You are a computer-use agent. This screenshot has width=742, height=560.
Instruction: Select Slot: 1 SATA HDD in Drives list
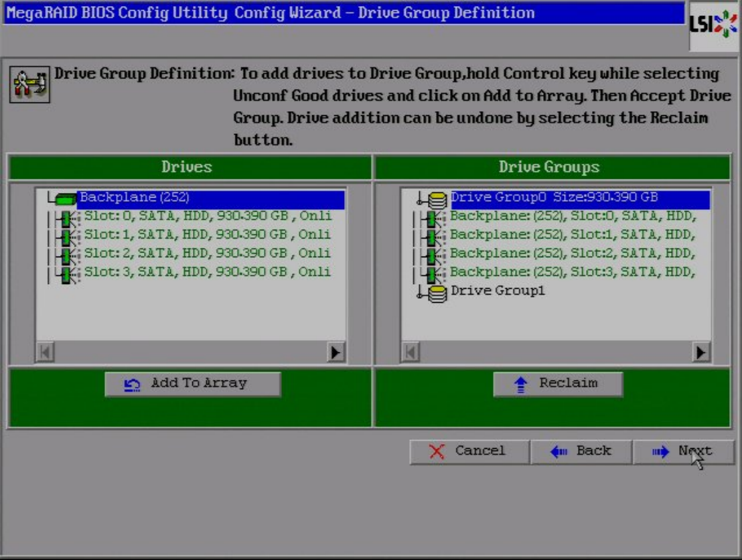[206, 235]
